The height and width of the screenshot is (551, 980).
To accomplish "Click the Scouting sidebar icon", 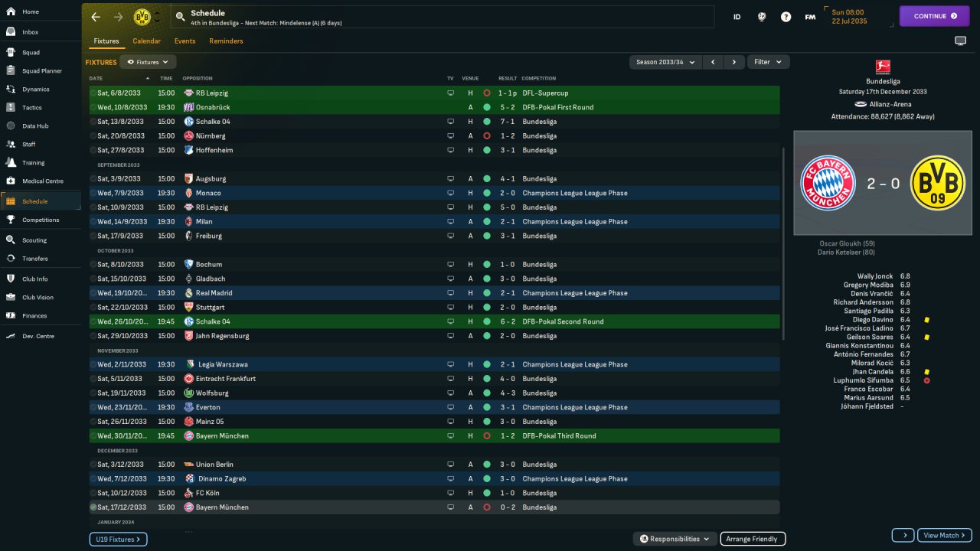I will [x=11, y=240].
